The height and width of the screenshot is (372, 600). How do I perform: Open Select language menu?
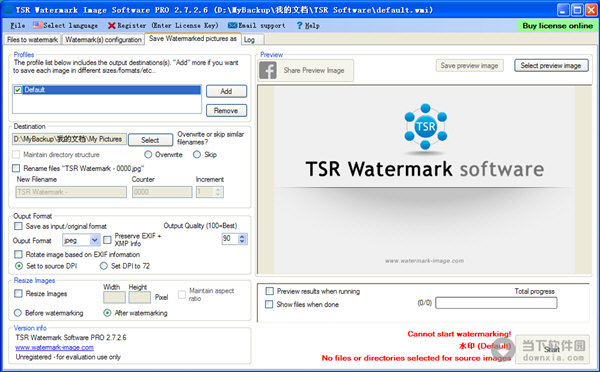pos(65,26)
